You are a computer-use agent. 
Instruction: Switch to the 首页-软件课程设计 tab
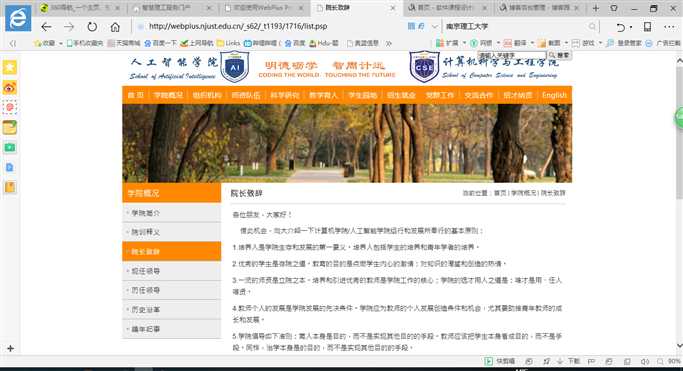(x=447, y=8)
